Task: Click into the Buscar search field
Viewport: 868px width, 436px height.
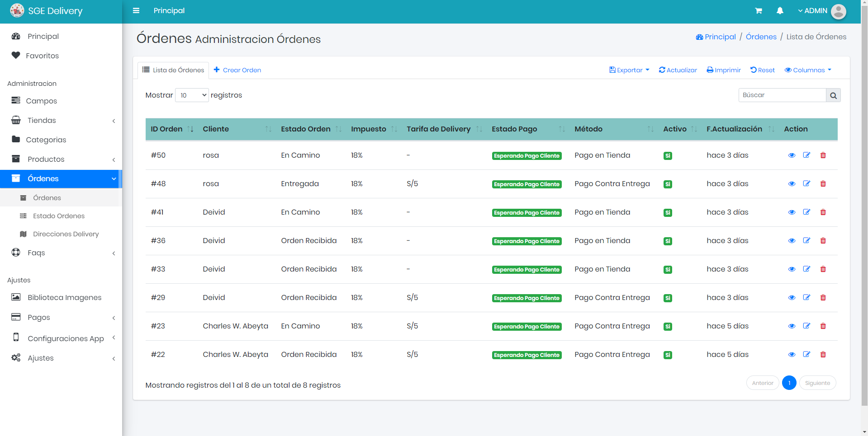Action: 782,95
